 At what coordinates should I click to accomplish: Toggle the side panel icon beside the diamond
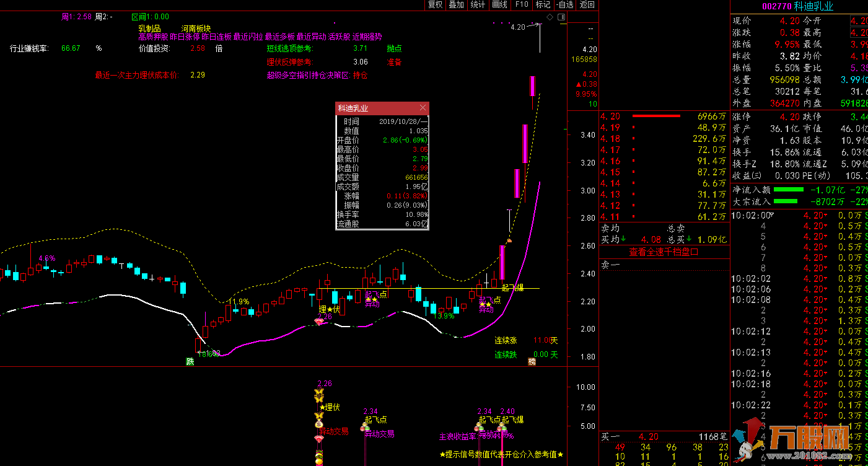click(561, 16)
